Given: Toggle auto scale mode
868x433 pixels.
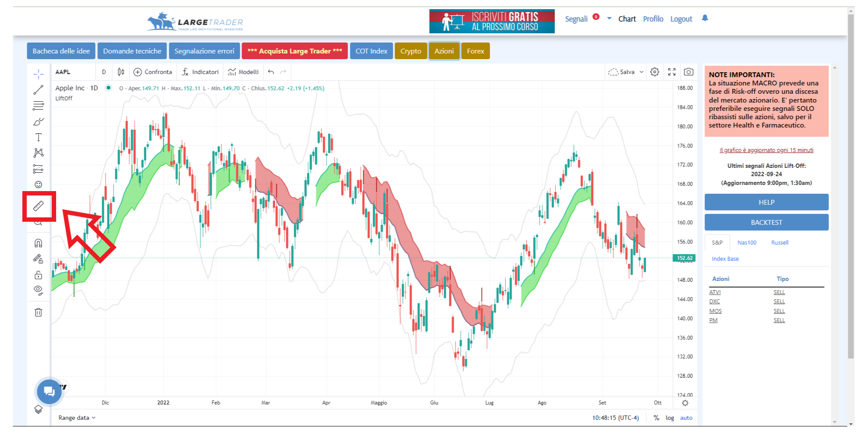Looking at the screenshot, I should [x=686, y=418].
